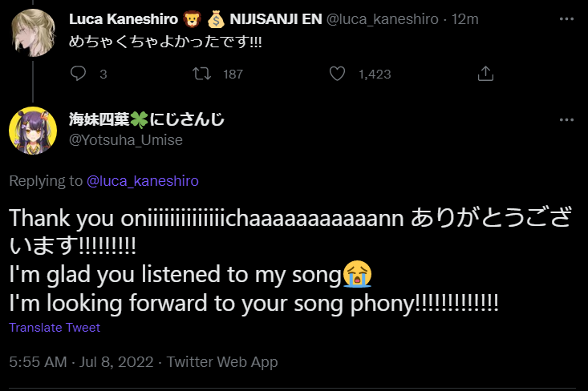
Task: Open the Twitter Web App source link
Action: pyautogui.click(x=222, y=362)
